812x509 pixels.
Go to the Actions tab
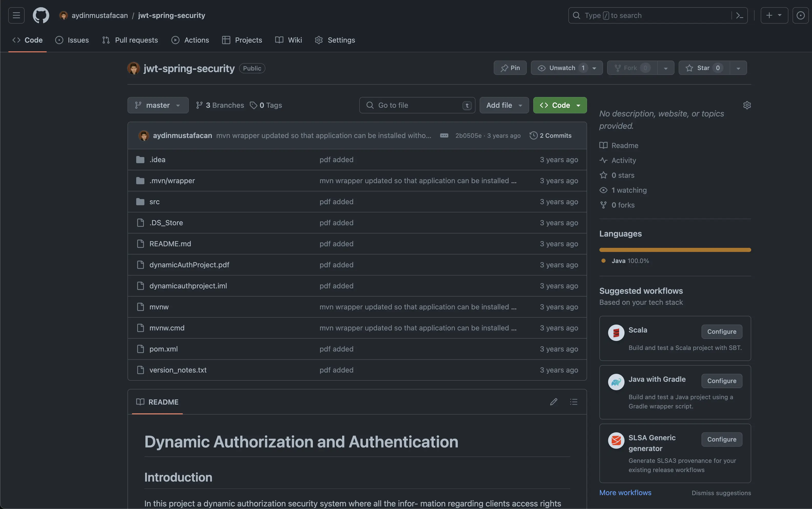190,40
